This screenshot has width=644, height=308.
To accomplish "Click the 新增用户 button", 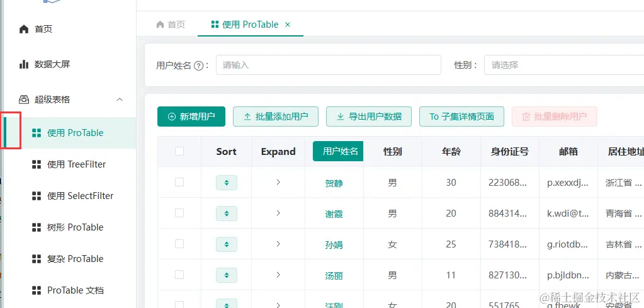I will pos(191,117).
